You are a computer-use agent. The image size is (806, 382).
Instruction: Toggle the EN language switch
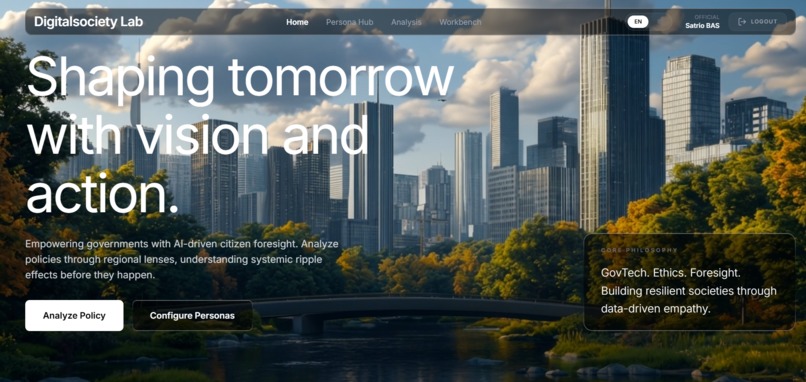pos(638,22)
